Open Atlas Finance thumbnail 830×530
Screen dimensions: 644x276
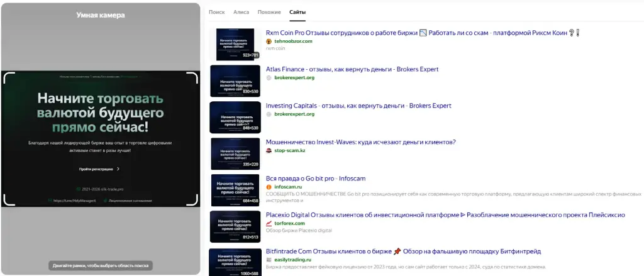pyautogui.click(x=235, y=81)
